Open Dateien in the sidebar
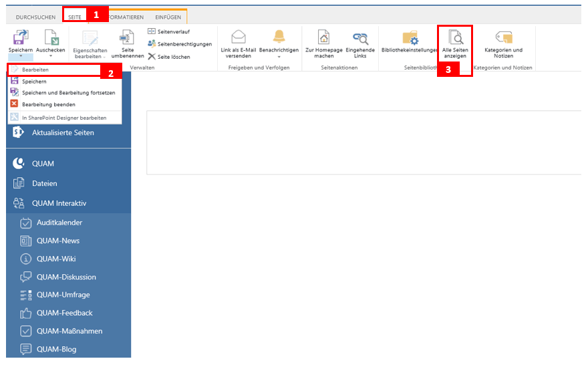Viewport: 588px width, 365px height. tap(45, 183)
